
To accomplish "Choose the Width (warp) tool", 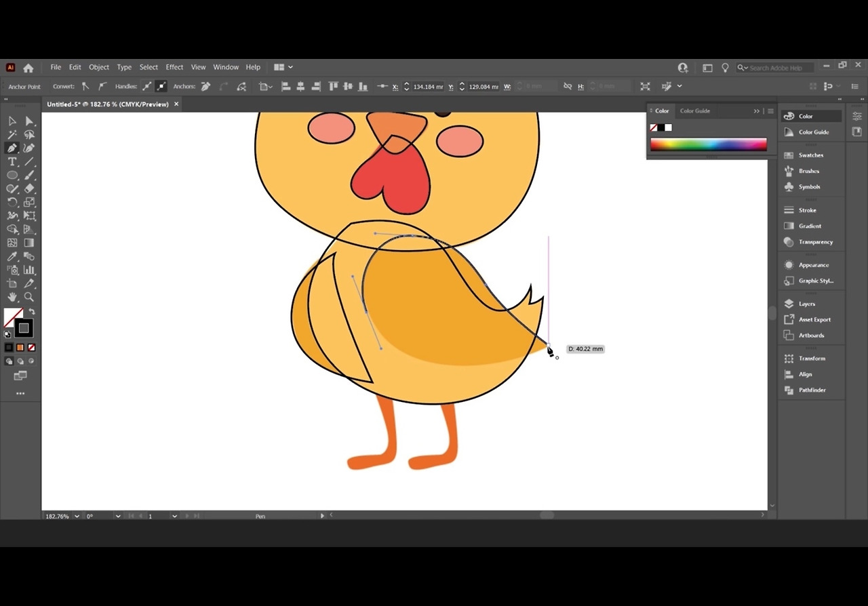I will tap(12, 216).
